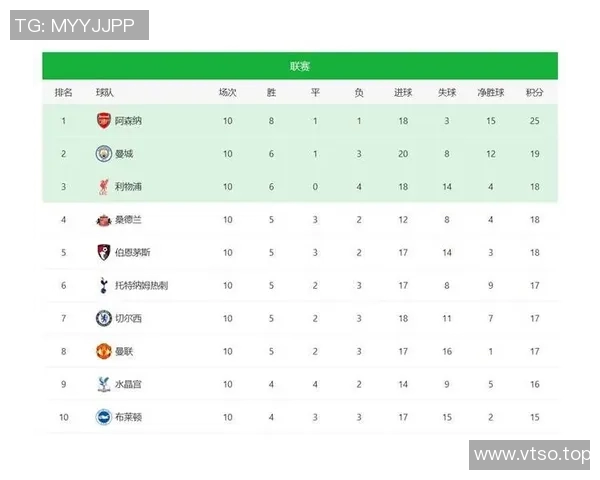
Task: Click the Manchester United crest icon
Action: tap(103, 351)
